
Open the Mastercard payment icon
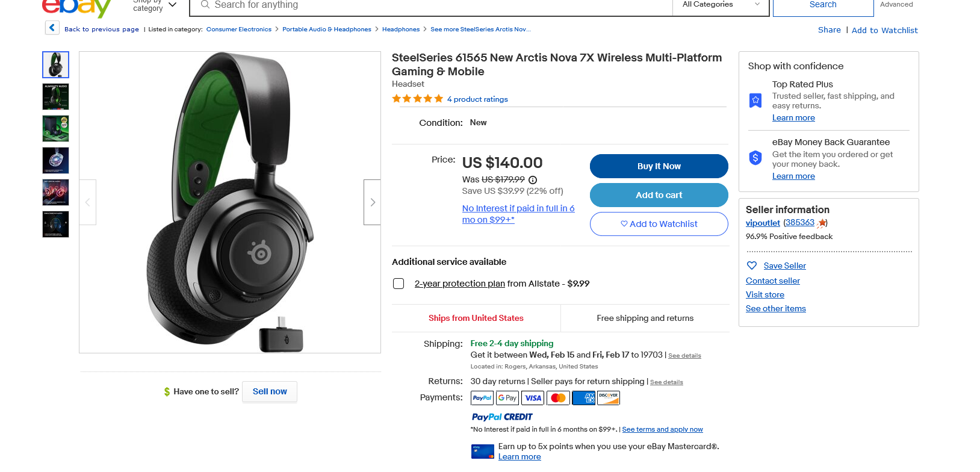click(x=558, y=398)
